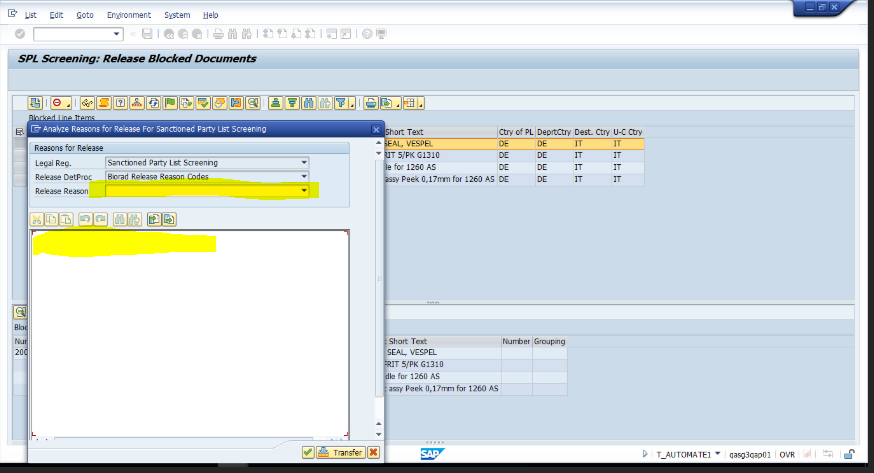The image size is (874, 473).
Task: Click the qasg3qap01 server name in status bar
Action: pyautogui.click(x=750, y=455)
